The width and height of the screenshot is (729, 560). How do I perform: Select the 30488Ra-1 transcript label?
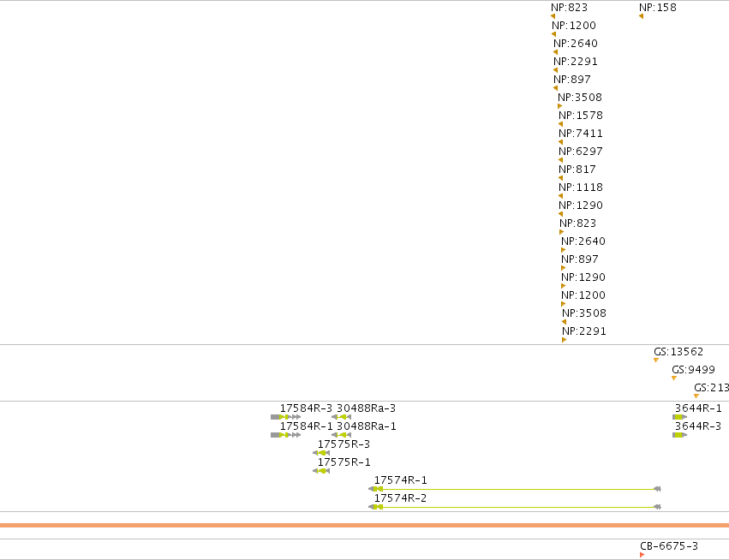[x=366, y=426]
